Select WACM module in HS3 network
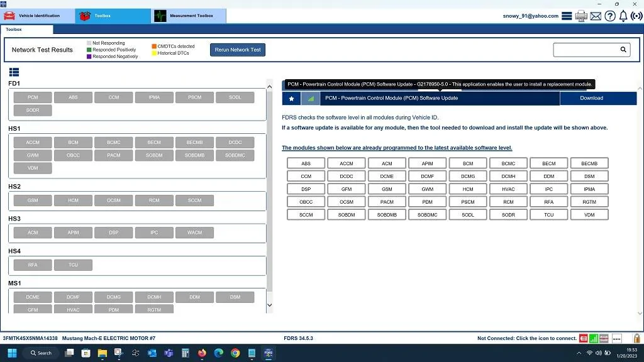644x362 pixels. coord(195,233)
